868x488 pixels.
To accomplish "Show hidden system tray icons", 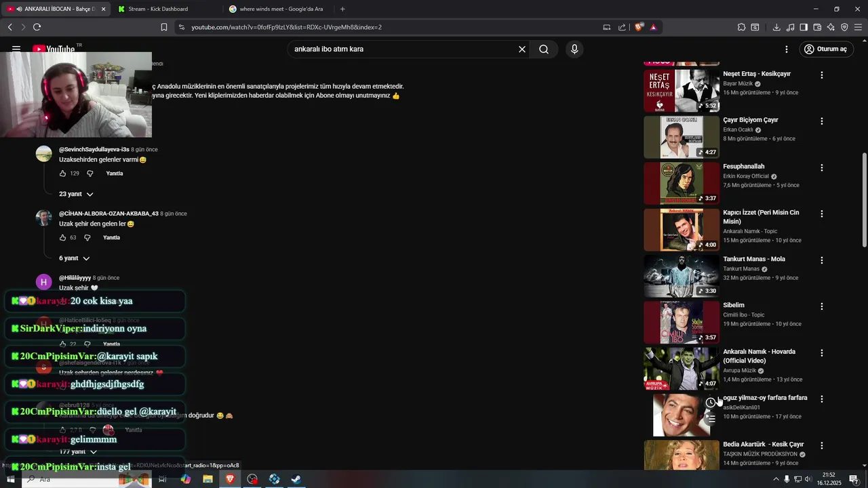I will tap(776, 479).
